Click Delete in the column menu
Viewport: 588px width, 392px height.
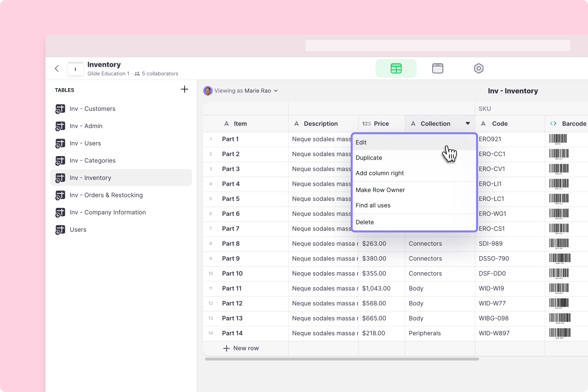click(x=365, y=222)
